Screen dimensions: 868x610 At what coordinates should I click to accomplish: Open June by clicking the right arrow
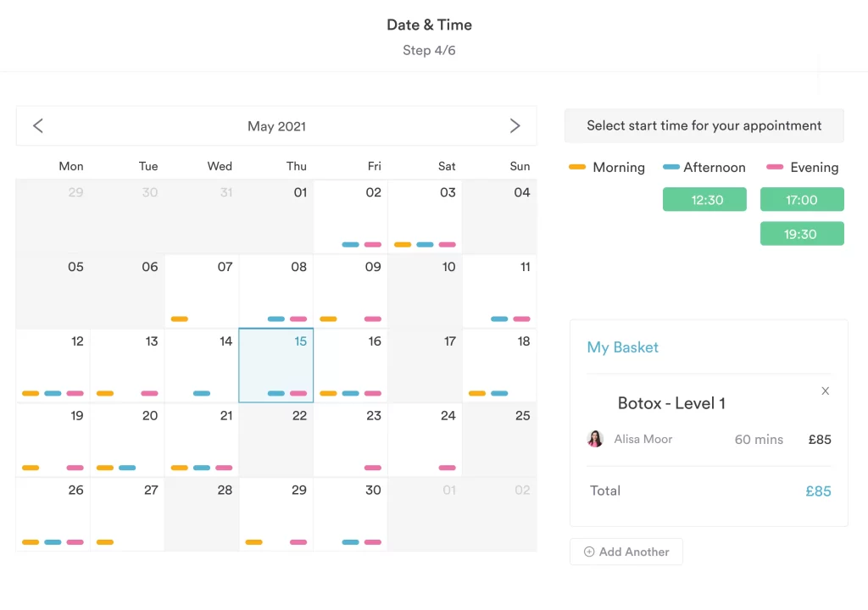[x=515, y=125]
